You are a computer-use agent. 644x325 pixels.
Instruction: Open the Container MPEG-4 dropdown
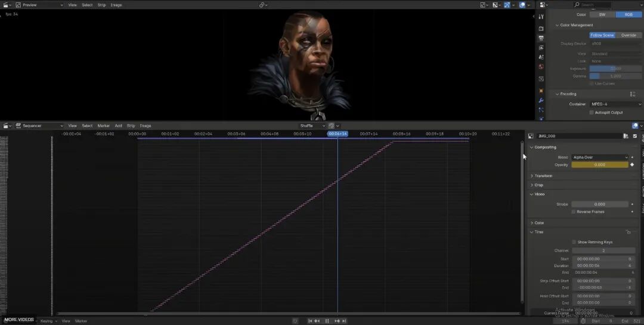[615, 104]
